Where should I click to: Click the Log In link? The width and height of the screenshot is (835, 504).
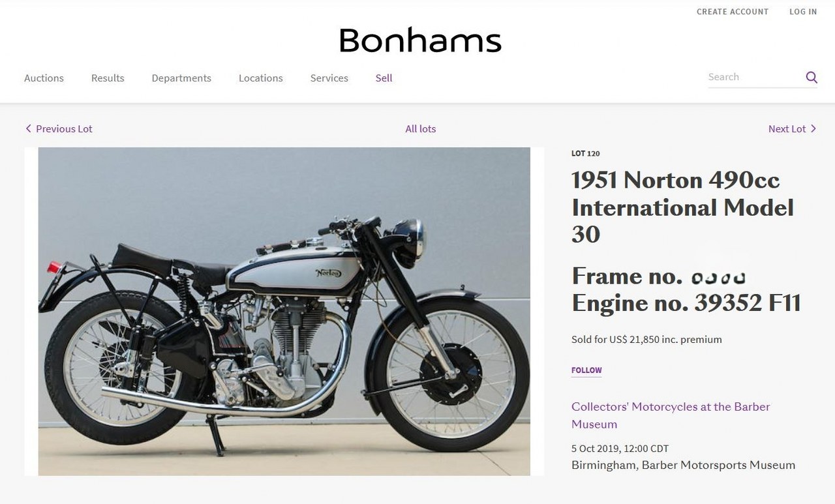(803, 12)
